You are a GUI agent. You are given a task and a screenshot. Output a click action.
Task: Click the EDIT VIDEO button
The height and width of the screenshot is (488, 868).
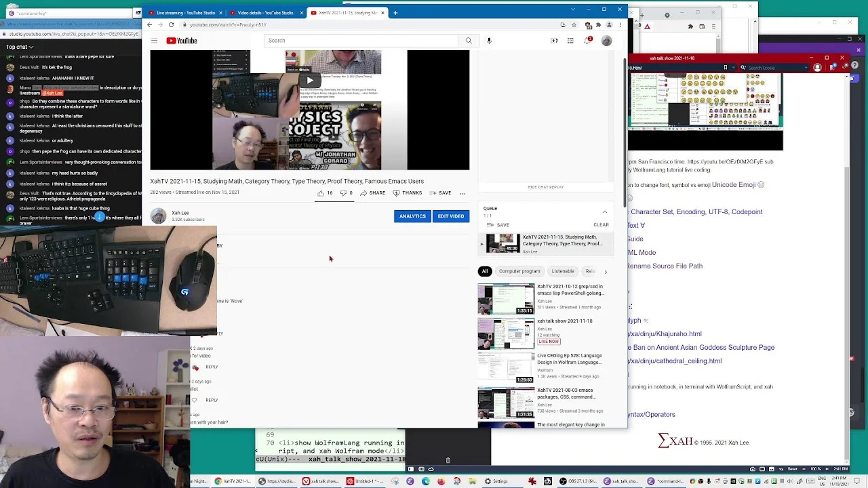coord(451,216)
